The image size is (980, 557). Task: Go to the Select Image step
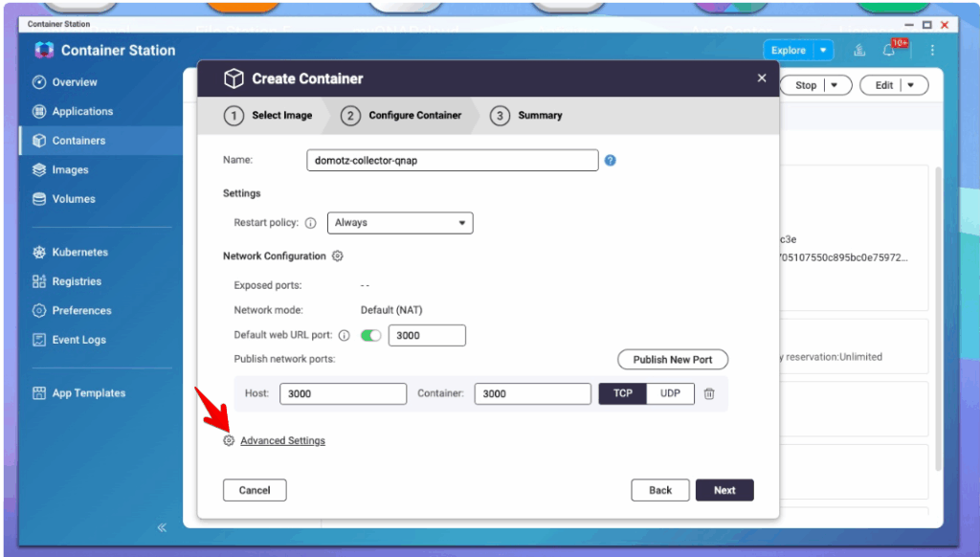269,116
